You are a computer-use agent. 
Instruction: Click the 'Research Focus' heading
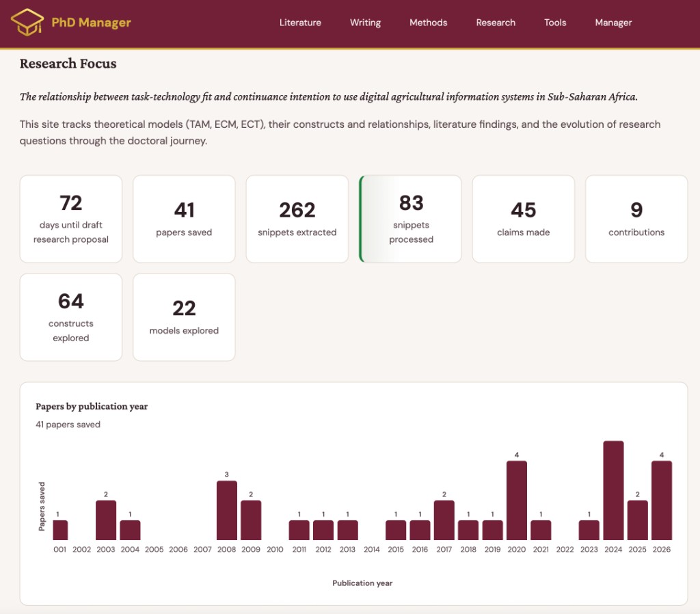[x=68, y=64]
